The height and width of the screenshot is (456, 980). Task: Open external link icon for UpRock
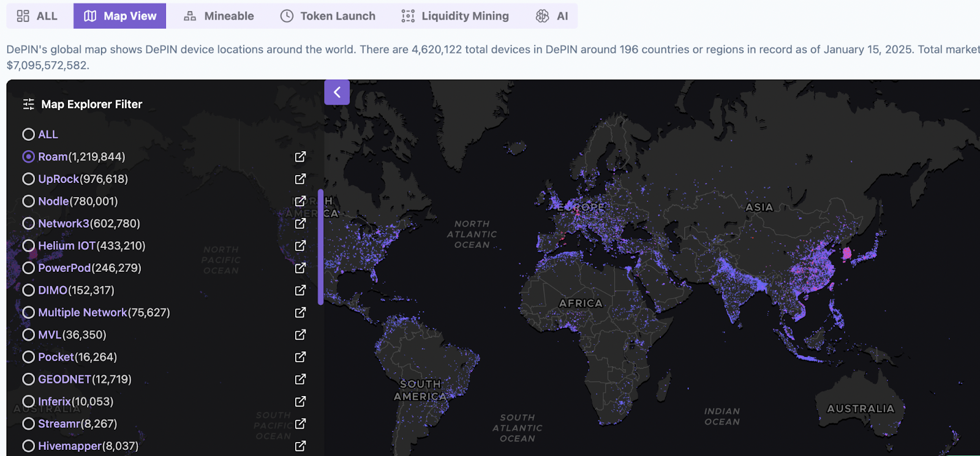point(300,179)
